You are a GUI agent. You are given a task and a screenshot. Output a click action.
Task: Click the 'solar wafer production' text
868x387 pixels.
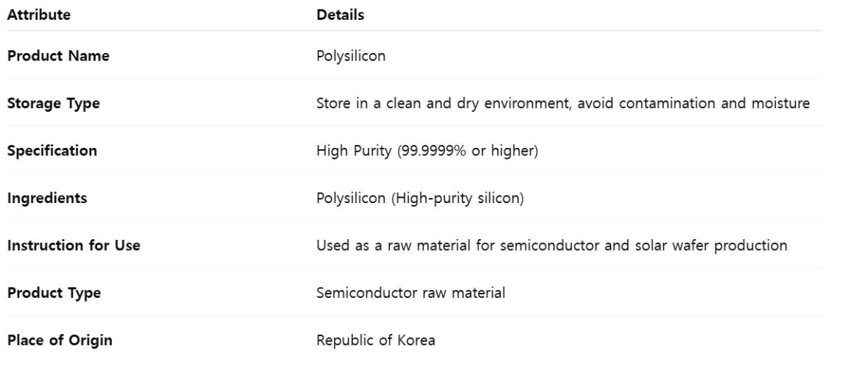coord(711,246)
